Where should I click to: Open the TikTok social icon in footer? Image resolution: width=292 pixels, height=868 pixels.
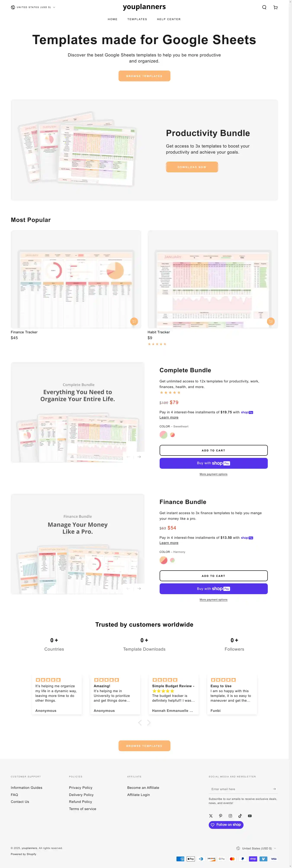(x=240, y=816)
